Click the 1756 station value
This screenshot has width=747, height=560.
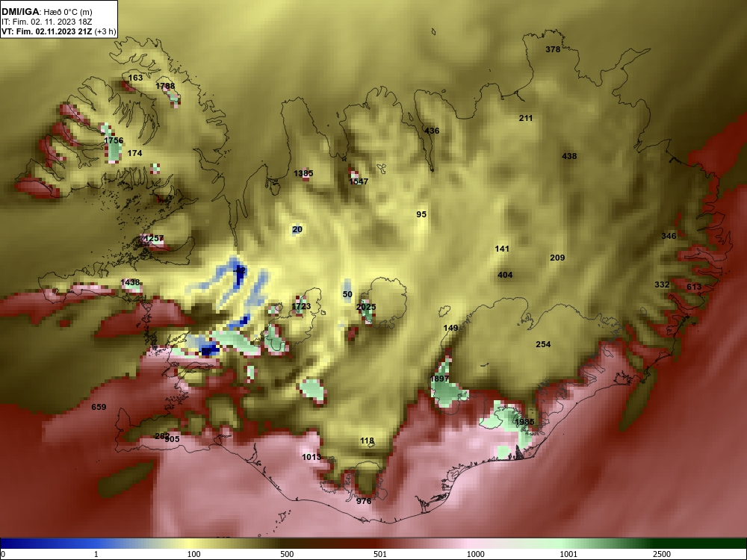point(114,140)
